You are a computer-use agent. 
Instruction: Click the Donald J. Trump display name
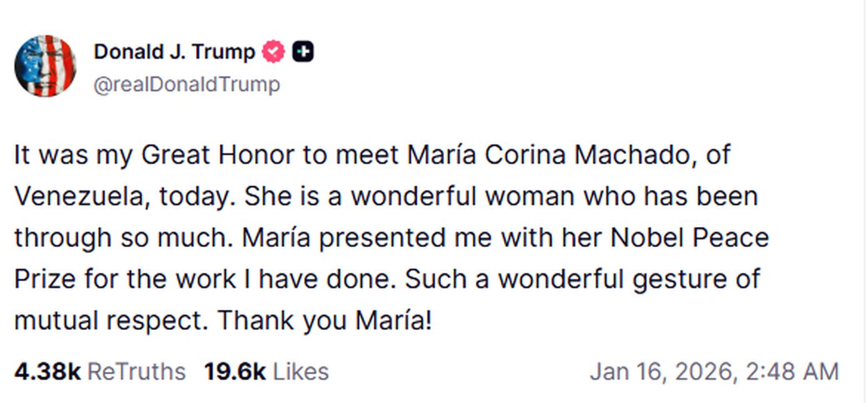coord(174,52)
